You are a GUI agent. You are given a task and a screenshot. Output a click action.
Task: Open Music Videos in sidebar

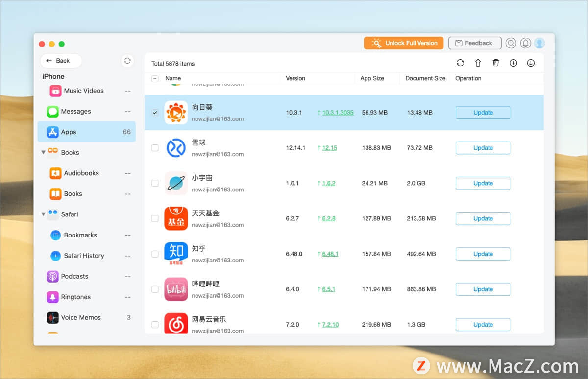[x=87, y=91]
